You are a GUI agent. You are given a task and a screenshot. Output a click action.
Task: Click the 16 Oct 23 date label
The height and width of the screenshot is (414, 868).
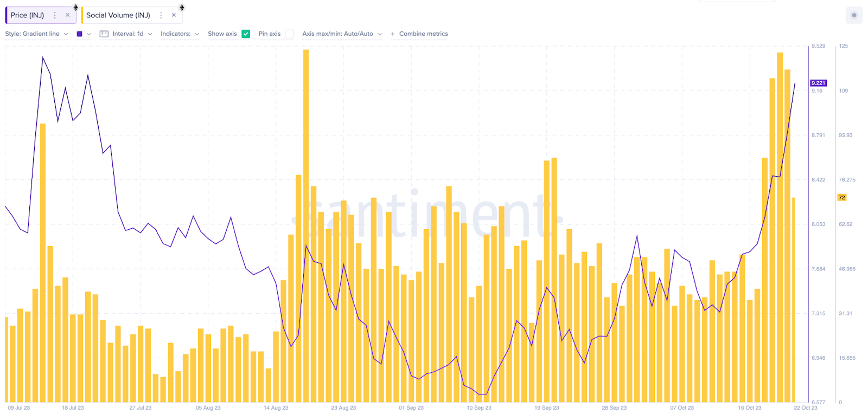point(750,407)
